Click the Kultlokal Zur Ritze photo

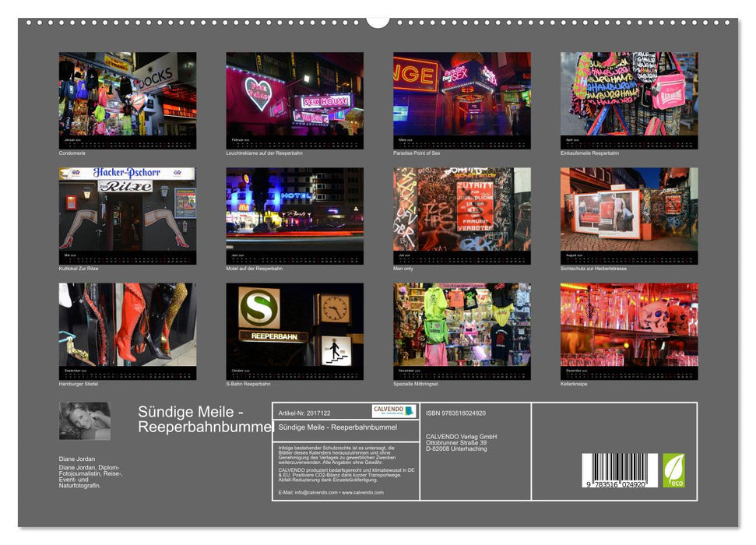click(128, 210)
